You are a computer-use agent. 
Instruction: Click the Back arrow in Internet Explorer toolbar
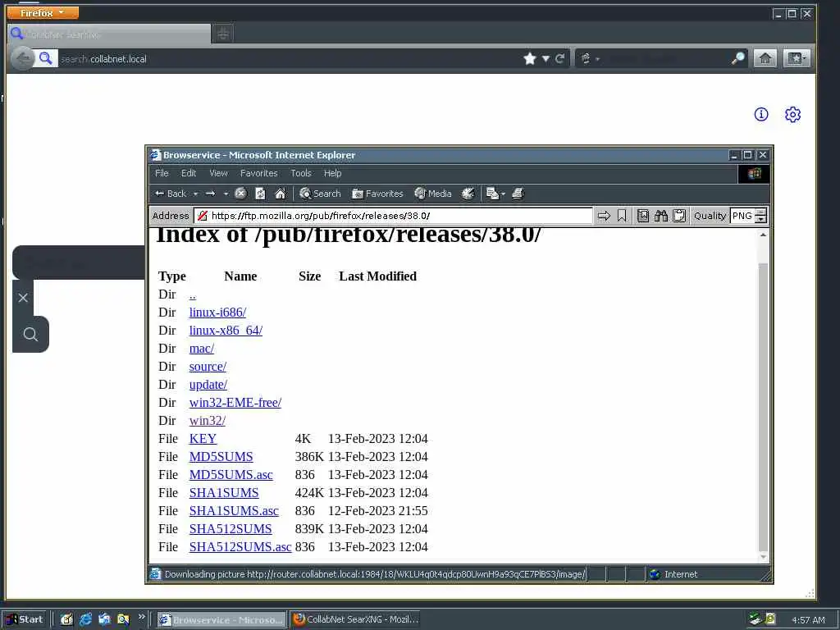point(171,194)
